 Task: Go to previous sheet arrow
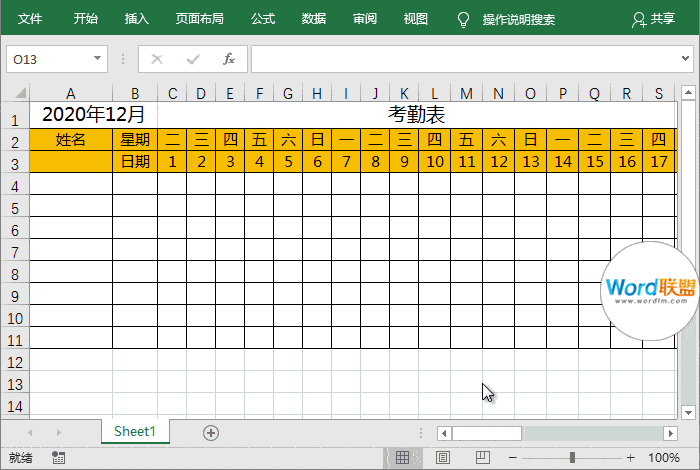coord(30,433)
